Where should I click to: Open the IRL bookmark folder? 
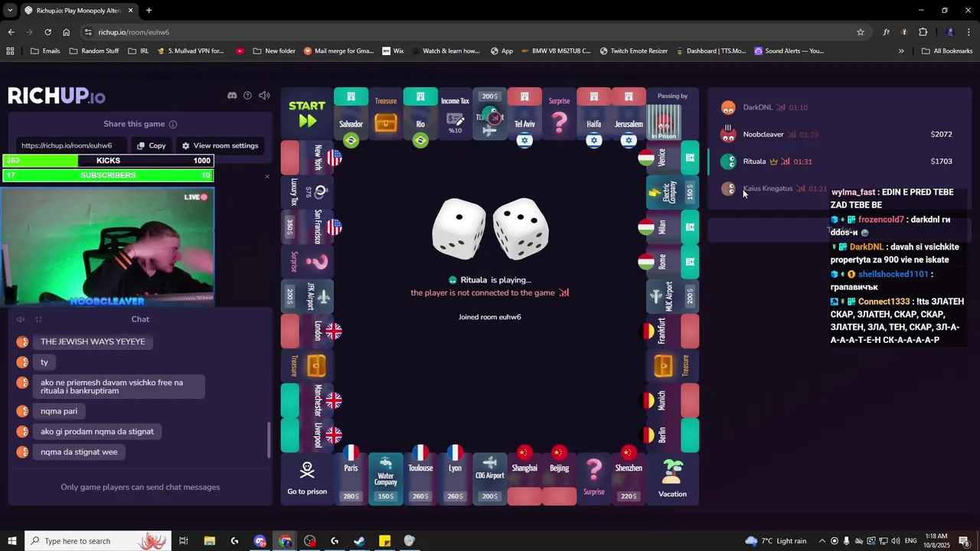139,51
